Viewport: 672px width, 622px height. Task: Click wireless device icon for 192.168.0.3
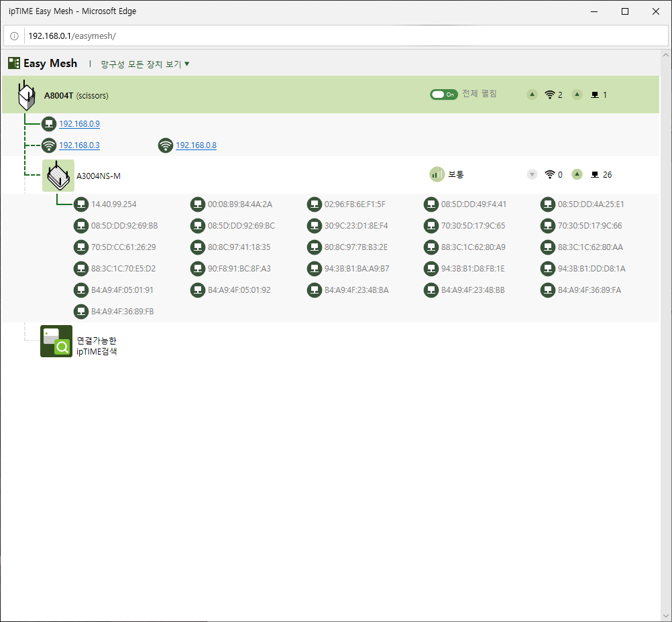[x=49, y=145]
